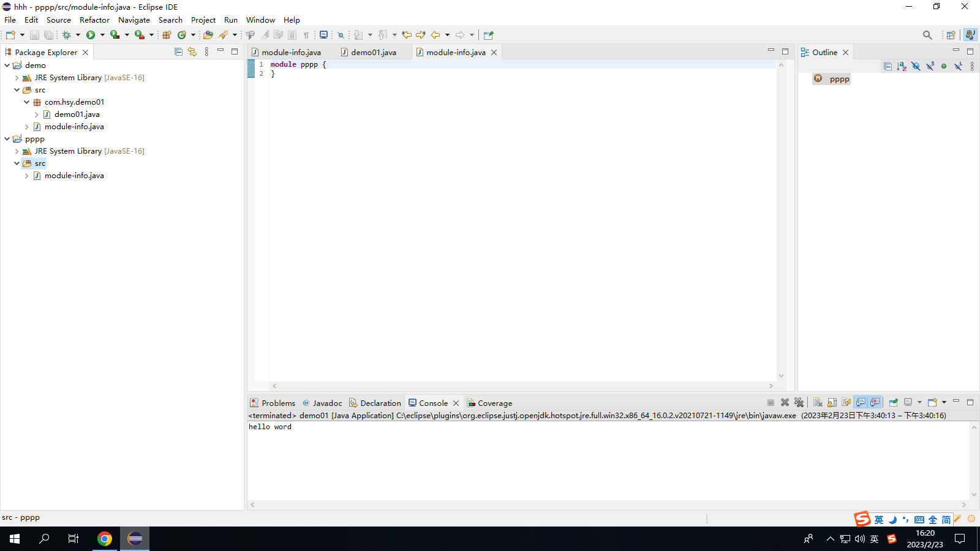The width and height of the screenshot is (980, 551).
Task: Pin the Console view
Action: 893,402
